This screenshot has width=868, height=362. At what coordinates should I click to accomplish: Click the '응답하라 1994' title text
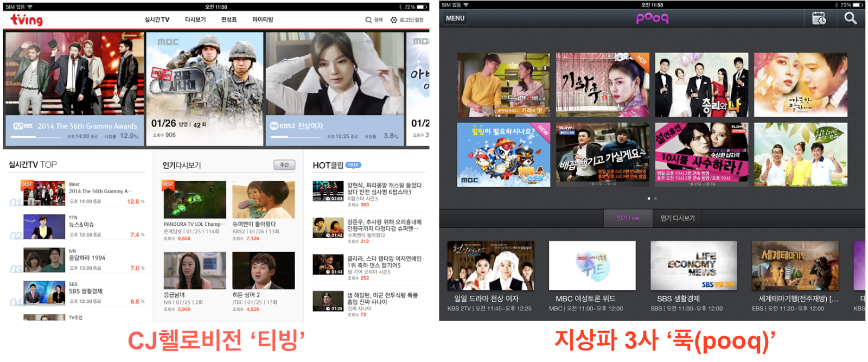(x=87, y=258)
